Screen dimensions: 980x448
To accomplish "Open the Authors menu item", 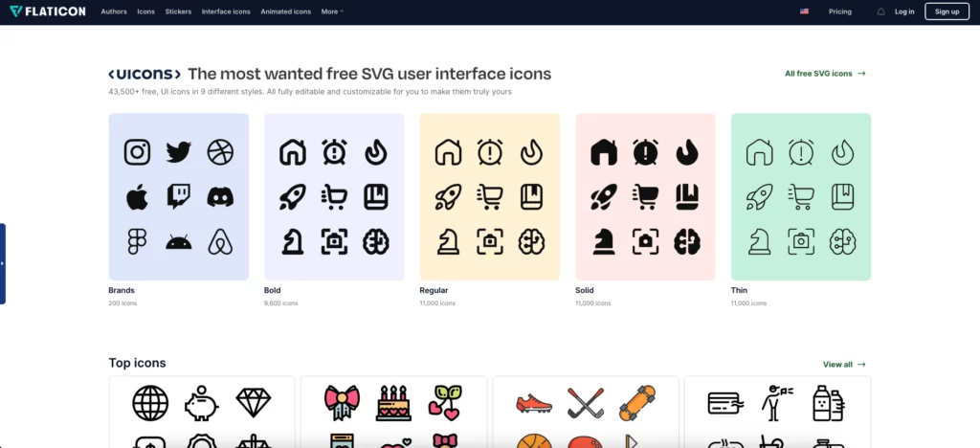I will 114,11.
